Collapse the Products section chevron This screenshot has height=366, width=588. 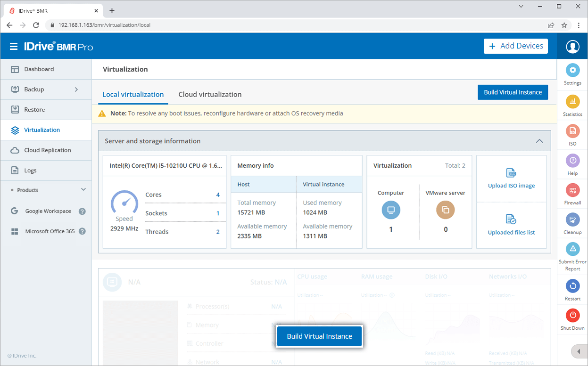coord(83,190)
